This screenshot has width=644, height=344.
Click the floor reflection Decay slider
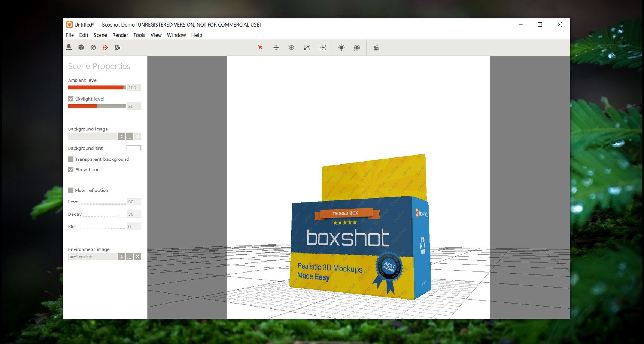[x=104, y=215]
